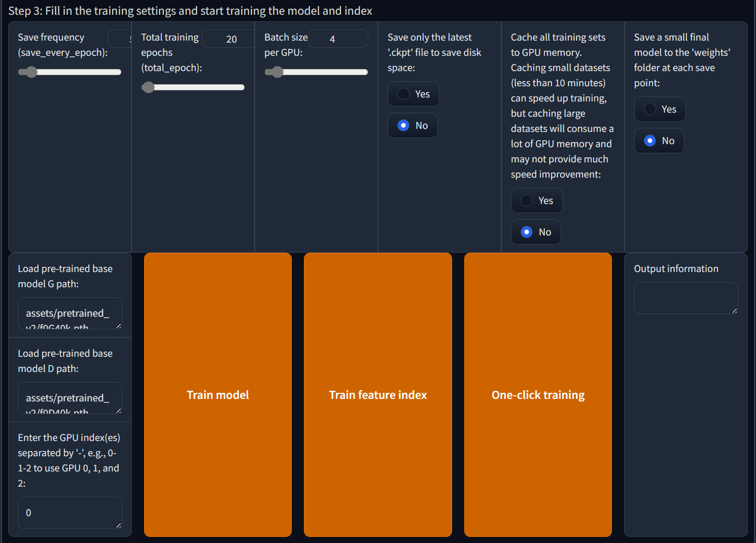The image size is (756, 543).
Task: Focus the batch size number field
Action: click(337, 39)
